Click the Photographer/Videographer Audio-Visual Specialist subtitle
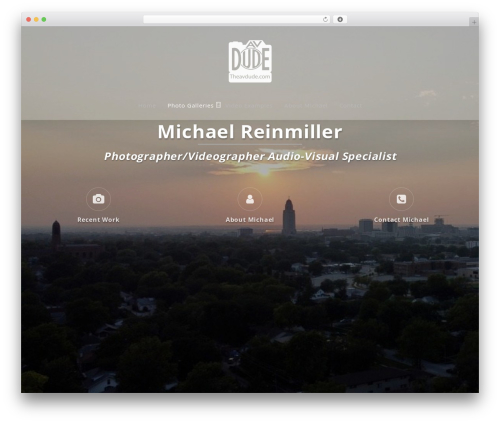500x423 pixels. tap(250, 156)
